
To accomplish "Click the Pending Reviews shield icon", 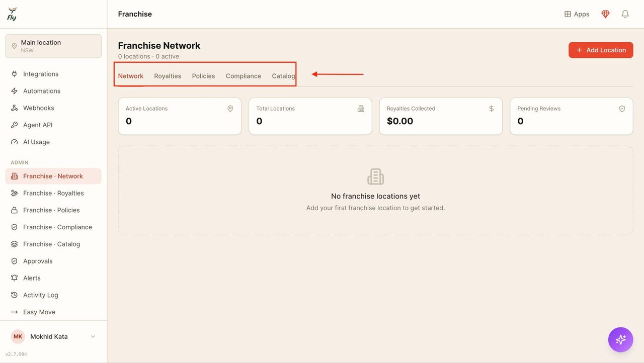I will coord(622,109).
